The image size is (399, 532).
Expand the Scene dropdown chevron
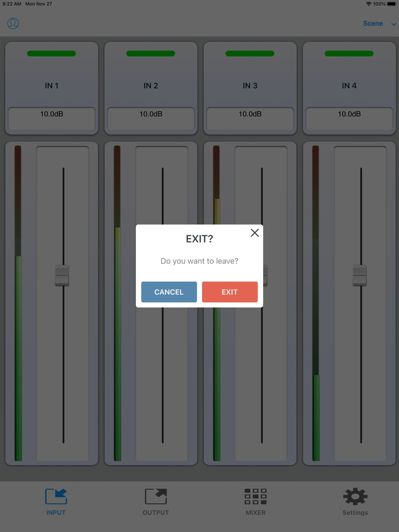pyautogui.click(x=394, y=24)
